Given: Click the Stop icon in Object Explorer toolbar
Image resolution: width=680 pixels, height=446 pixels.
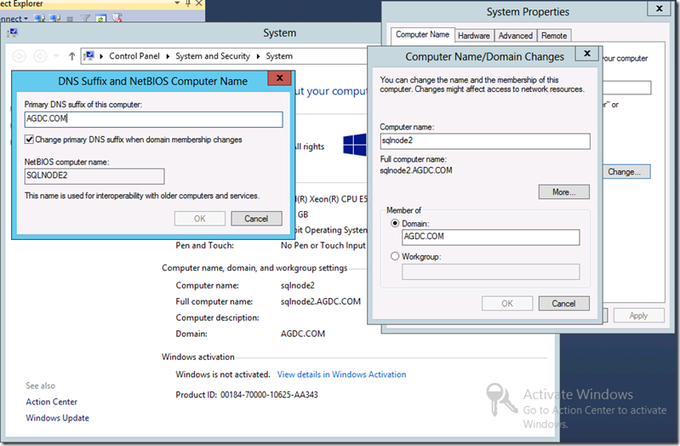Looking at the screenshot, I should (70, 19).
